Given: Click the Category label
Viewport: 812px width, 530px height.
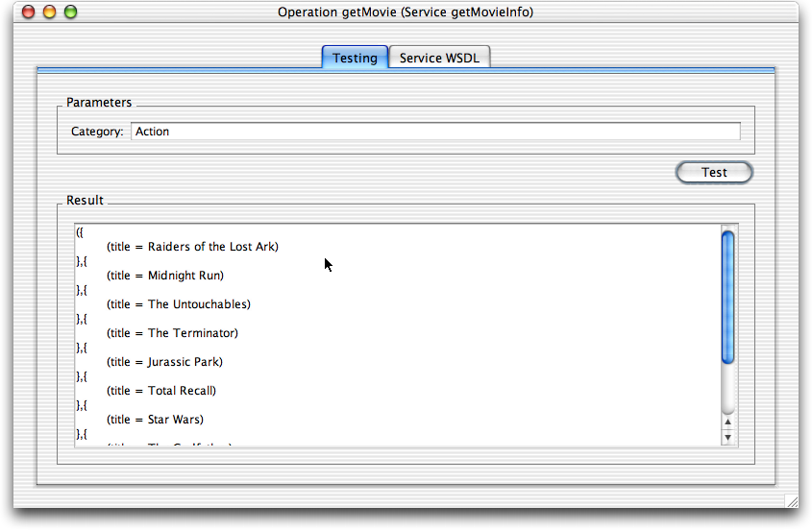Looking at the screenshot, I should pyautogui.click(x=97, y=132).
